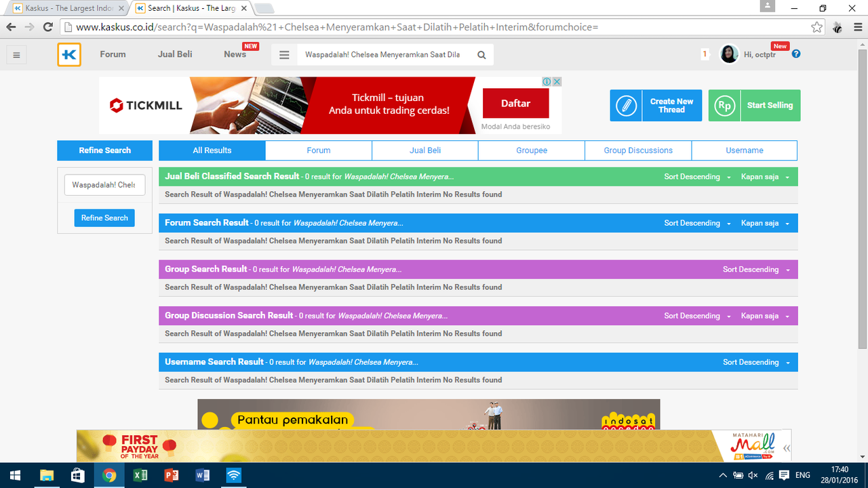Open the blue help question mark icon
Viewport: 868px width, 488px height.
click(x=796, y=54)
